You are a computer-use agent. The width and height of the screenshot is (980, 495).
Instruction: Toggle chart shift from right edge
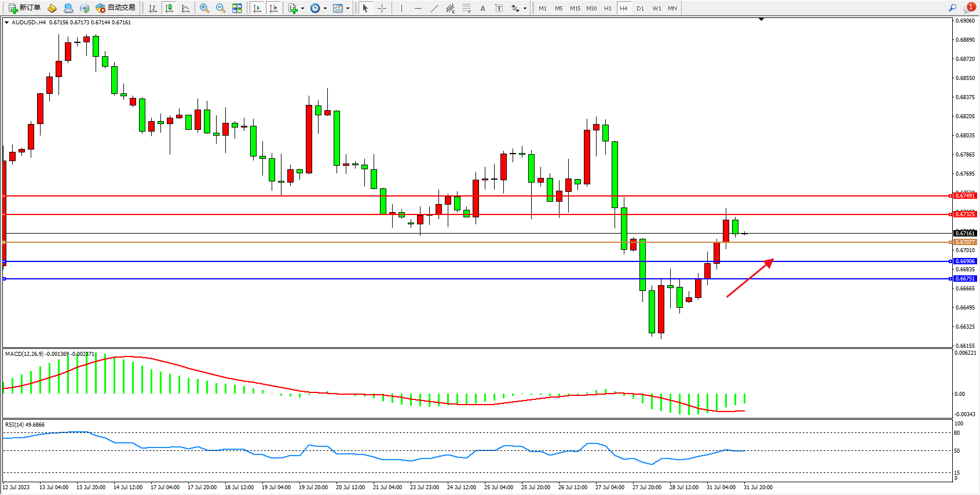tap(273, 8)
